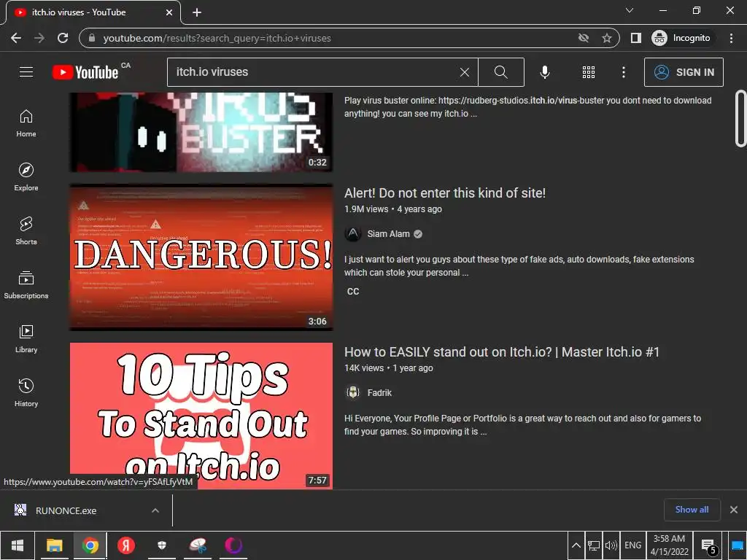Click the browser Back arrow
The height and width of the screenshot is (560, 747).
16,38
